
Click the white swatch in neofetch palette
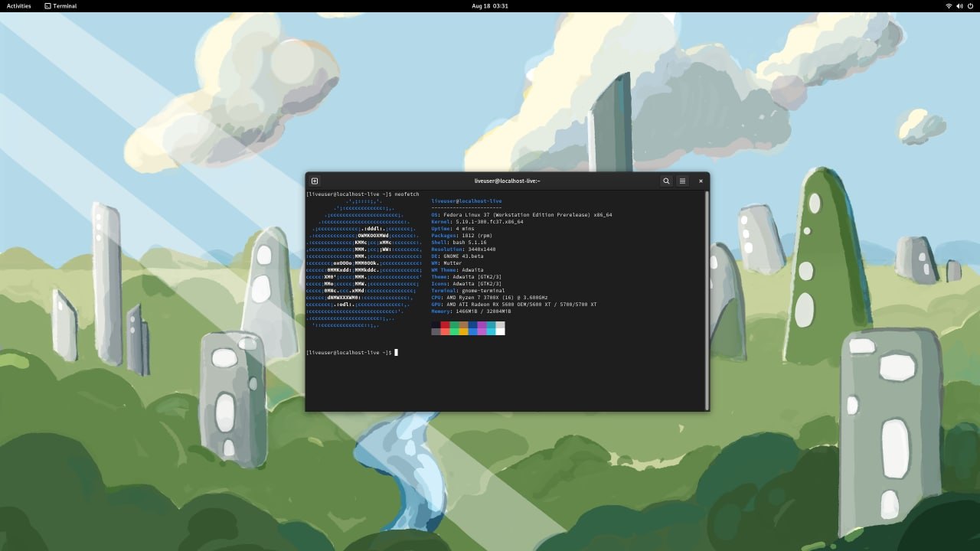[x=500, y=331]
